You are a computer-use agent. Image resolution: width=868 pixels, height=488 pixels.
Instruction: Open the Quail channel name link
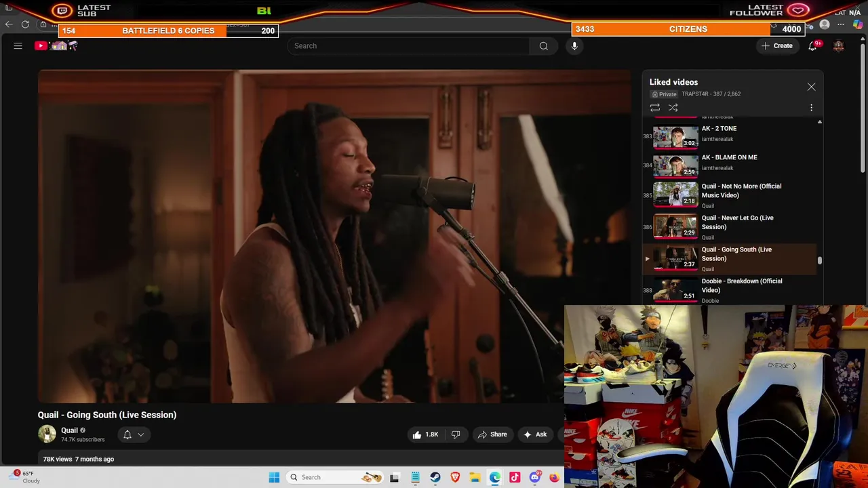[69, 430]
